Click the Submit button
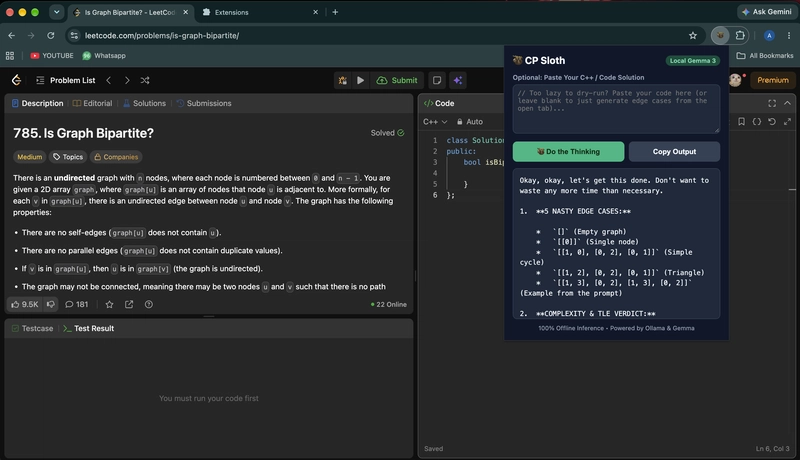Image resolution: width=800 pixels, height=460 pixels. pos(397,80)
